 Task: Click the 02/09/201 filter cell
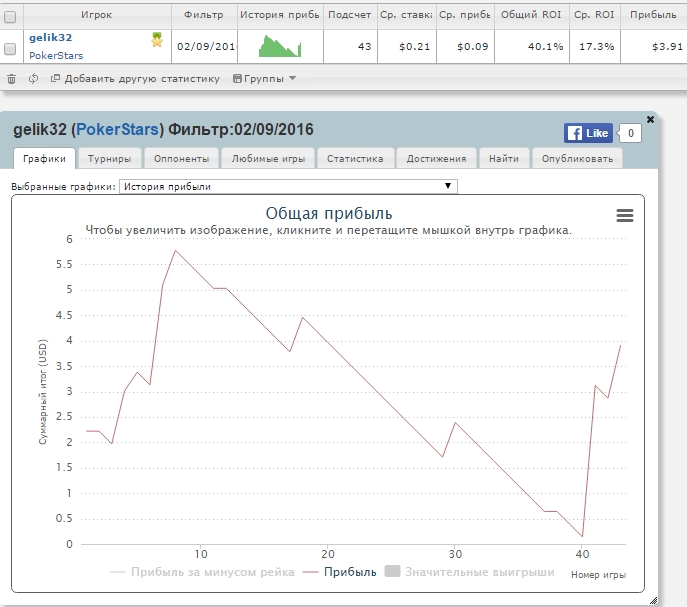[x=205, y=46]
